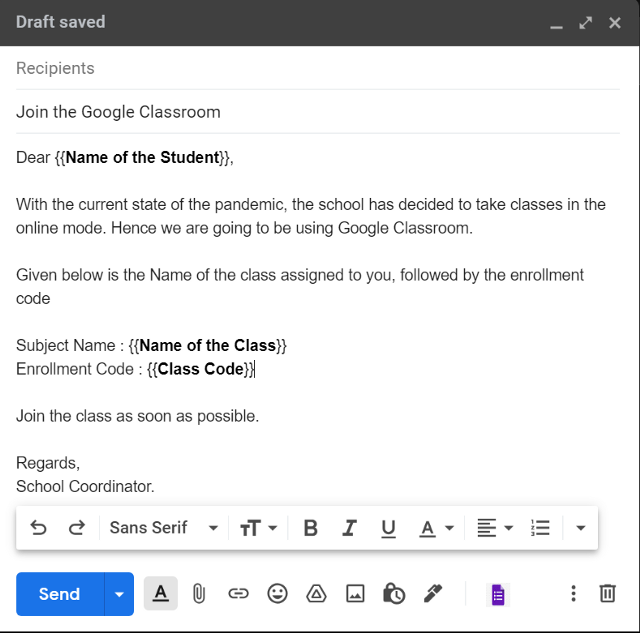Click the 'Class Code' placeholder
Screen dimensions: 640x633
201,369
